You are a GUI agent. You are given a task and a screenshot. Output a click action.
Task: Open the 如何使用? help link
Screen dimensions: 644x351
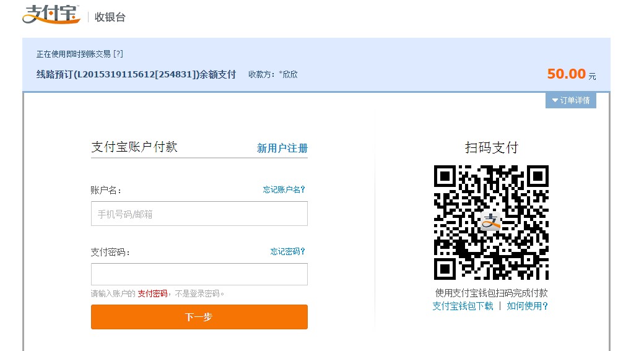528,306
